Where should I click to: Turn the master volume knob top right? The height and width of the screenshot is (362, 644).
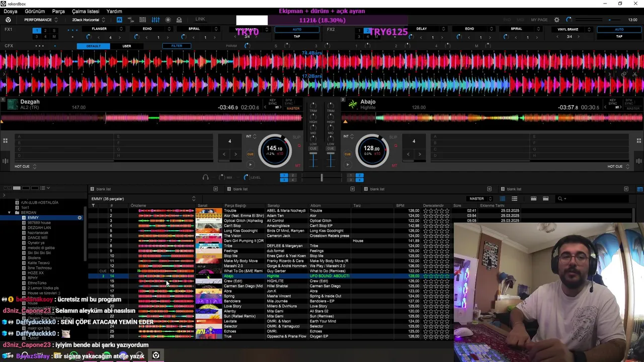point(569,20)
